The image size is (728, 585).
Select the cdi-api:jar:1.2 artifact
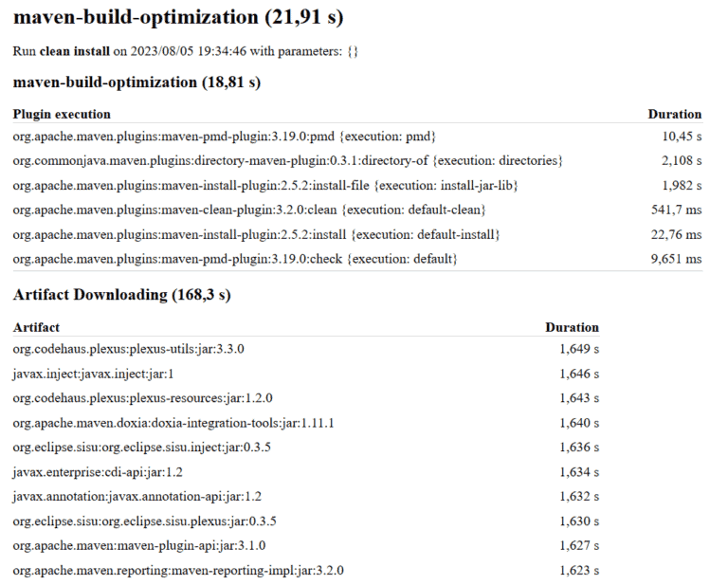click(x=98, y=472)
